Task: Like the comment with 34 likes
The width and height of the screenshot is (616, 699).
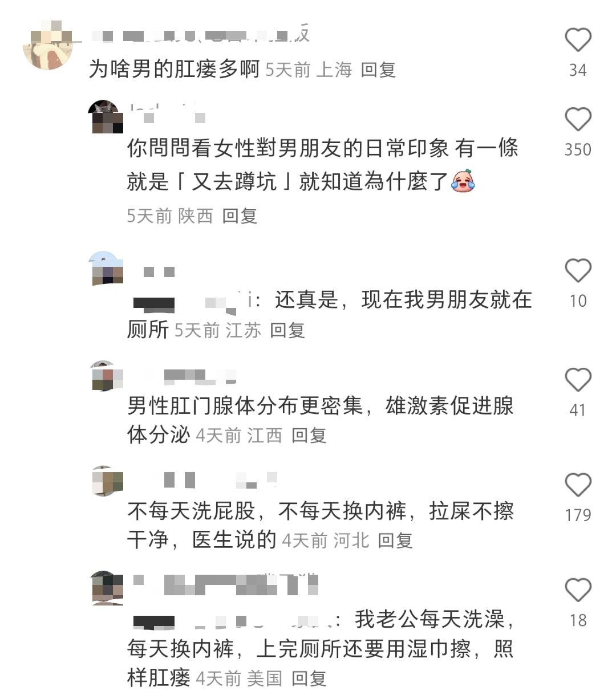Action: (x=578, y=40)
